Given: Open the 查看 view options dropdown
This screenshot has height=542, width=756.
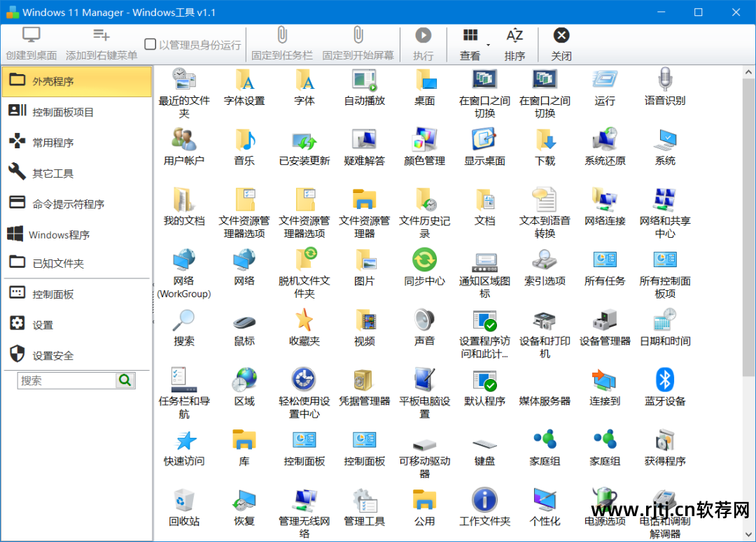Looking at the screenshot, I should 470,42.
